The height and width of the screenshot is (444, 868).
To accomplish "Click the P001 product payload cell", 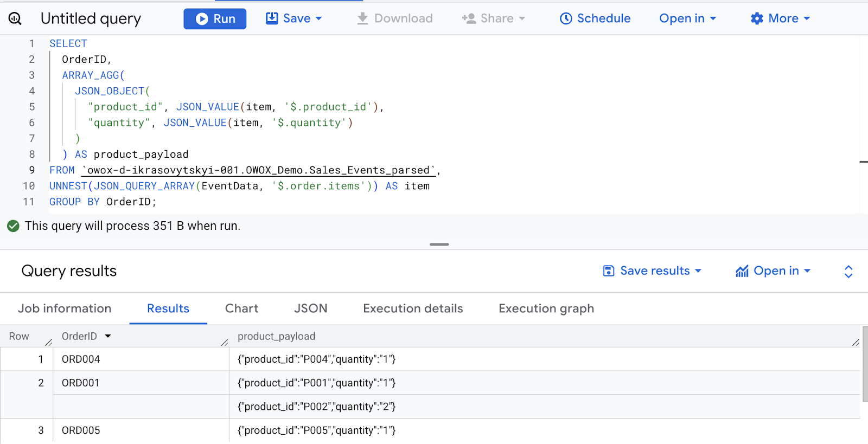I will 545,383.
